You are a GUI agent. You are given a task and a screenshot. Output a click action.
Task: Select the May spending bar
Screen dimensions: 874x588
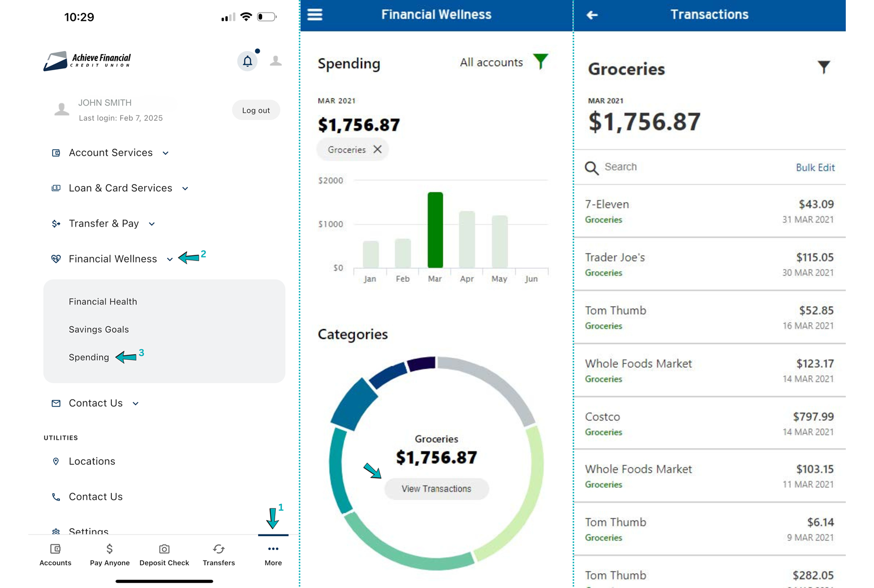(x=500, y=242)
